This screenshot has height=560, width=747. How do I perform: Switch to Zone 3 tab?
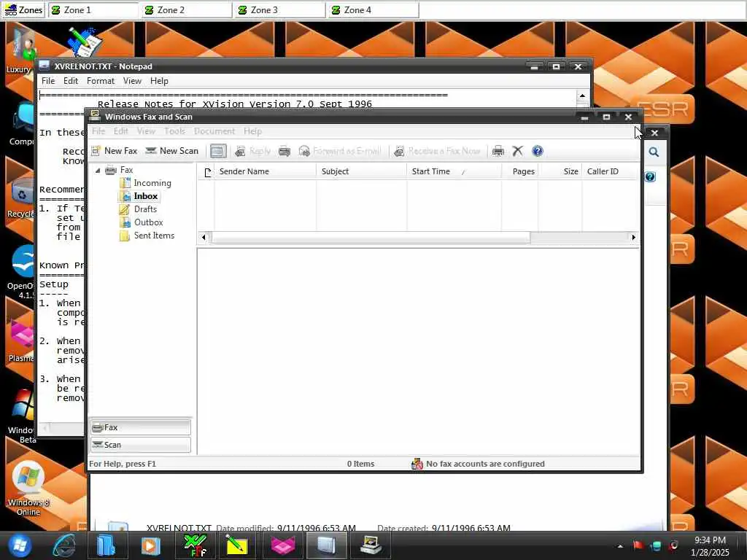point(281,10)
